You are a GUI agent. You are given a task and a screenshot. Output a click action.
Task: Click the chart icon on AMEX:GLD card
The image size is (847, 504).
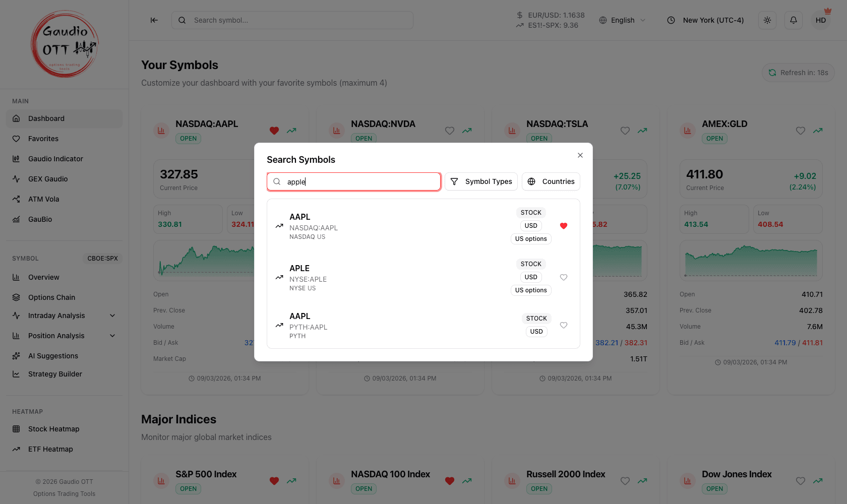[688, 131]
